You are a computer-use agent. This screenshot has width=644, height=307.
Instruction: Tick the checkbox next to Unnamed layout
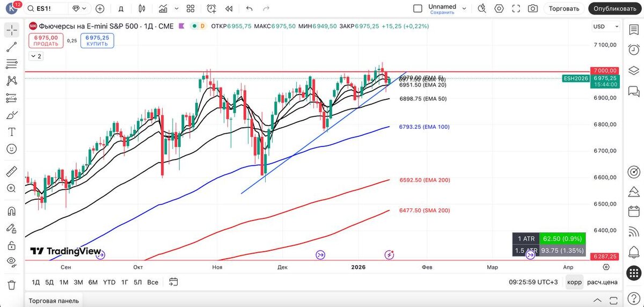tap(418, 9)
